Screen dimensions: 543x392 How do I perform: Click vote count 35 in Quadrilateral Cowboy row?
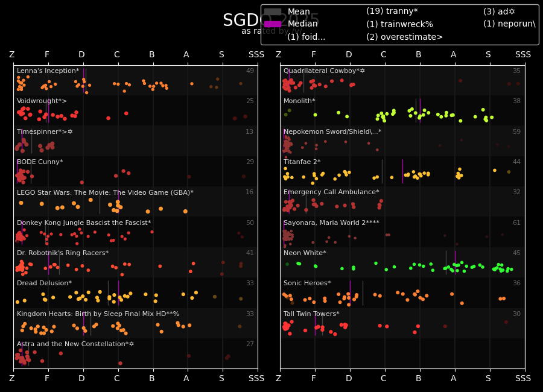coord(516,71)
